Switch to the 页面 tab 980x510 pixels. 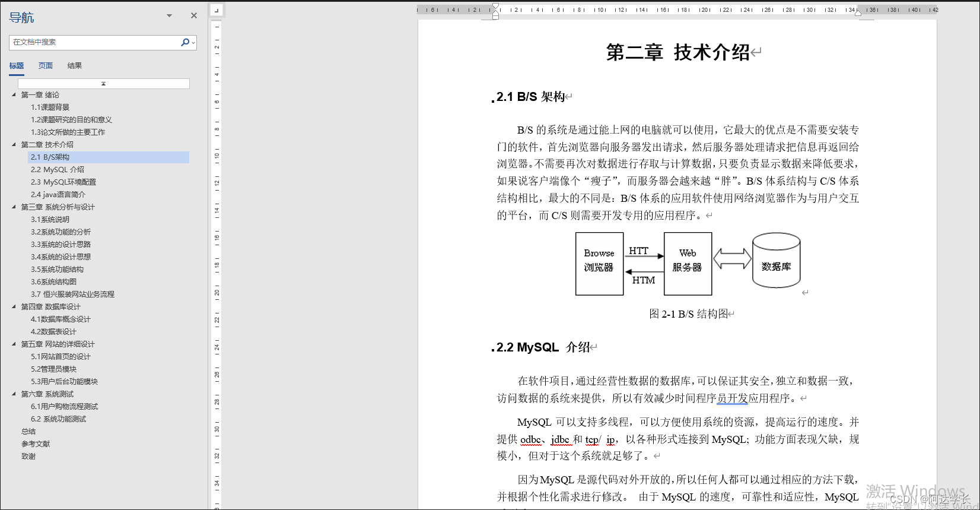point(46,66)
